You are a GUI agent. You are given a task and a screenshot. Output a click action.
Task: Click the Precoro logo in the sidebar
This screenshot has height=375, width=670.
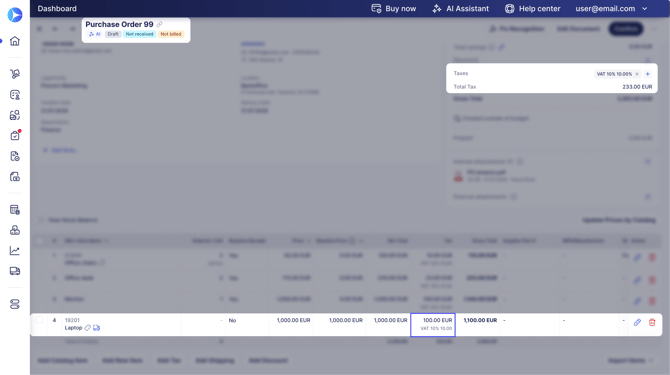click(x=15, y=15)
